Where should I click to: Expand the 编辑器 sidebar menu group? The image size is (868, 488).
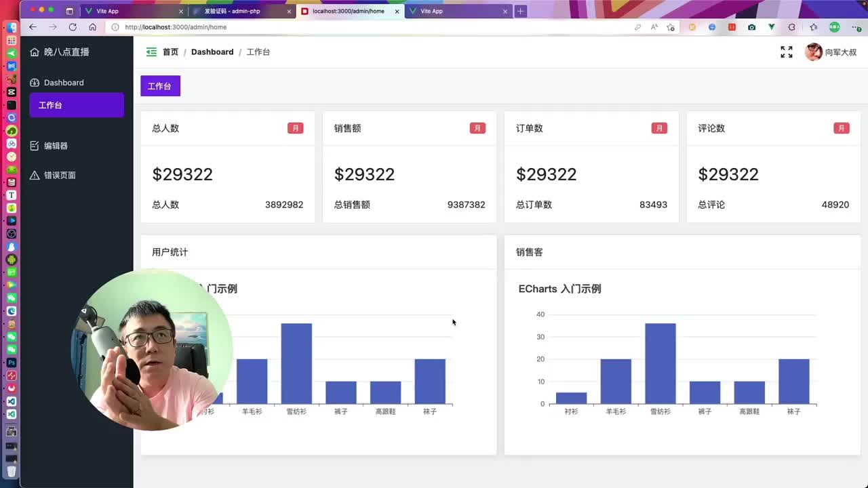[77, 146]
